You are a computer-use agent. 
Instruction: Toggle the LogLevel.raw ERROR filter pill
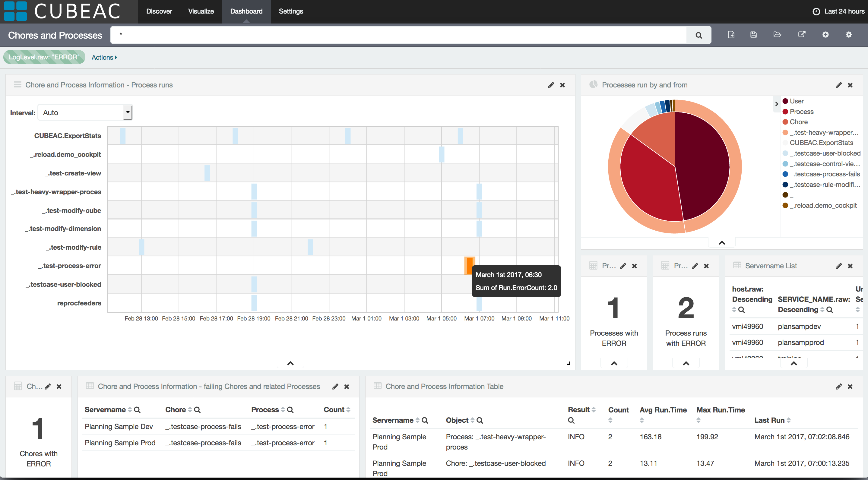44,57
